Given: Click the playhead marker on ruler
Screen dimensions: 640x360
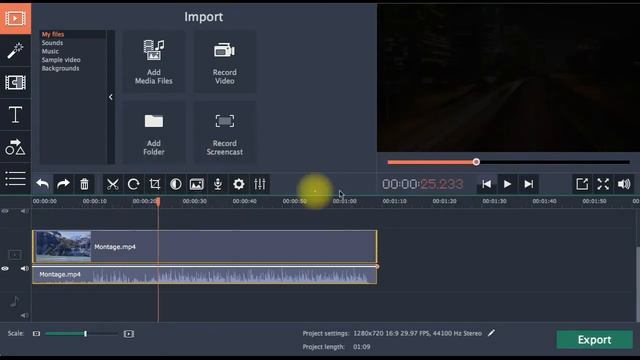Looking at the screenshot, I should [158, 201].
